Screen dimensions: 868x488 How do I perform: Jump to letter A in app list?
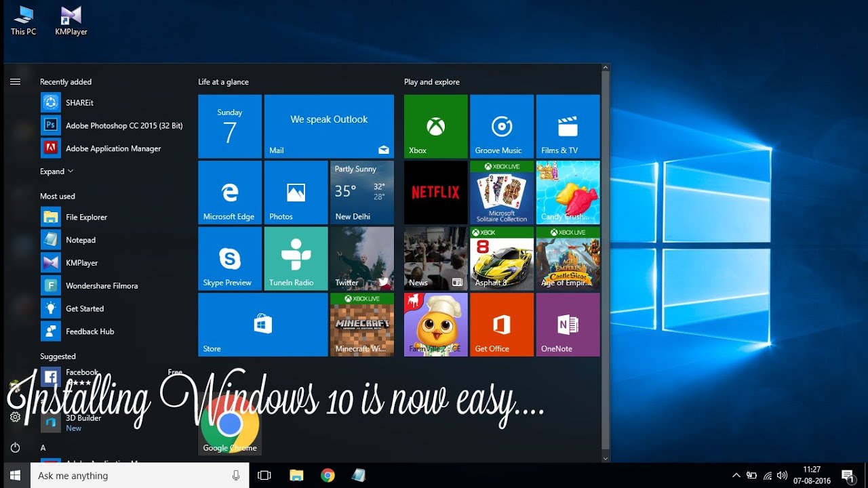click(x=43, y=448)
